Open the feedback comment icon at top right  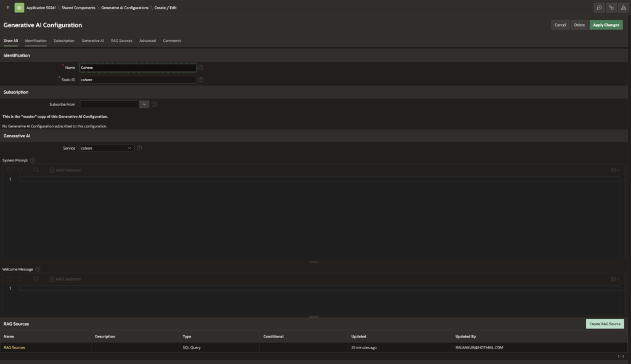coord(599,7)
